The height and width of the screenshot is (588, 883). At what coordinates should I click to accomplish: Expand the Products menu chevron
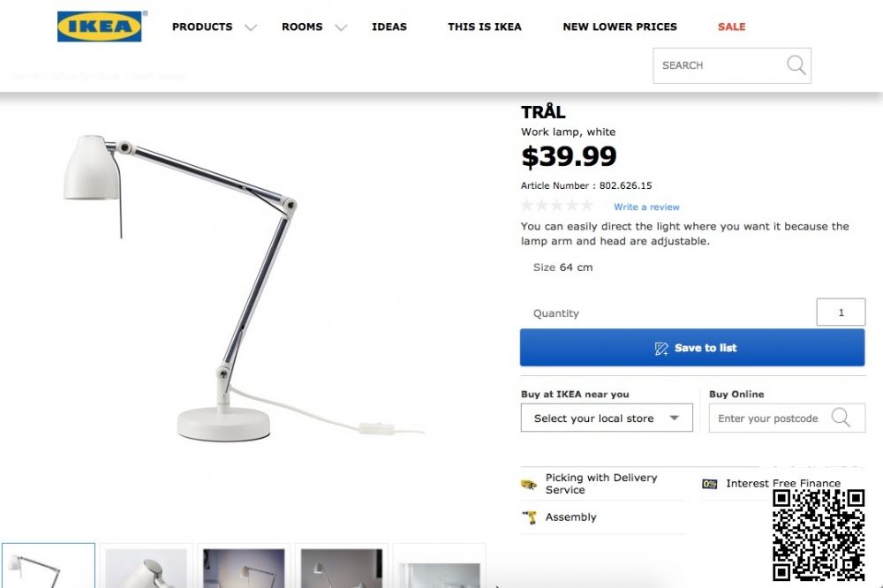(x=251, y=27)
